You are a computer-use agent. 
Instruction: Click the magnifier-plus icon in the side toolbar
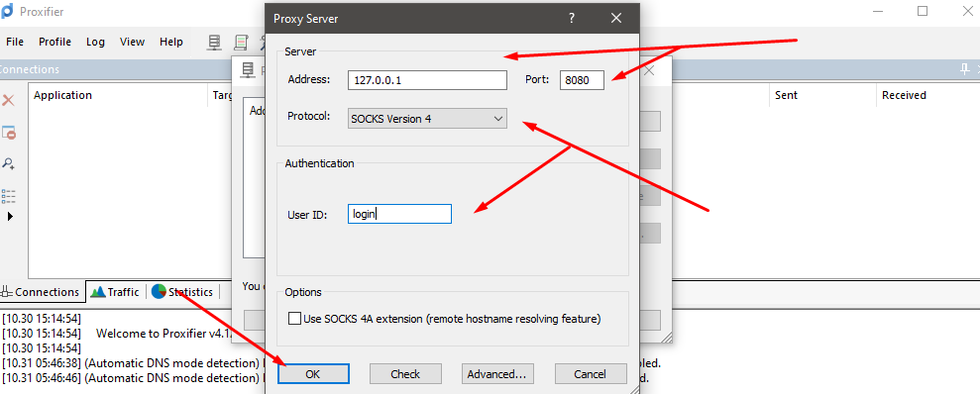pos(8,163)
